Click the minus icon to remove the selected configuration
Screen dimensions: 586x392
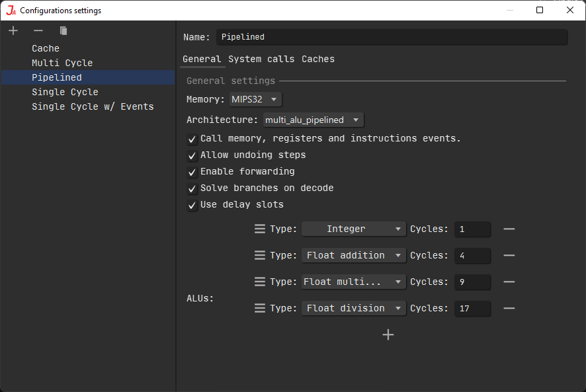tap(38, 30)
